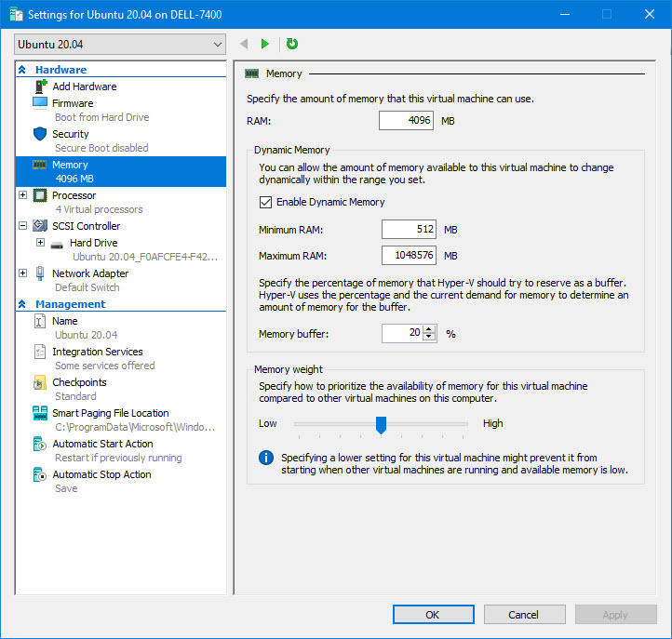Click the Smart Paging File Location icon
Image resolution: width=672 pixels, height=639 pixels.
tap(40, 413)
